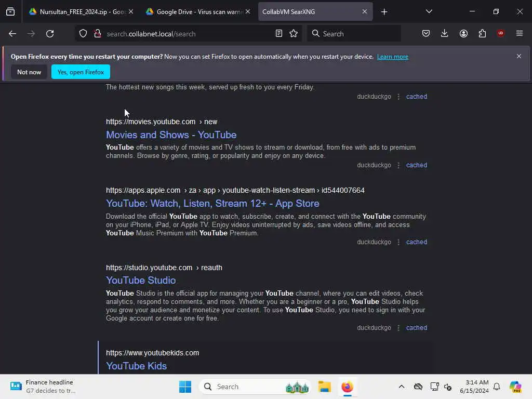Open Firefox application menu
The height and width of the screenshot is (399, 532).
tap(520, 33)
